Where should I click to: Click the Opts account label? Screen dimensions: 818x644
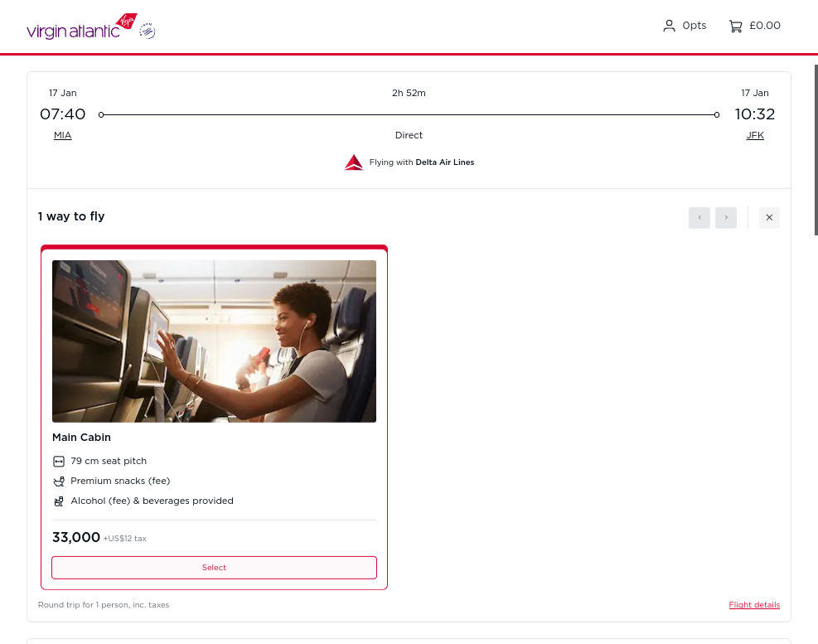[694, 26]
